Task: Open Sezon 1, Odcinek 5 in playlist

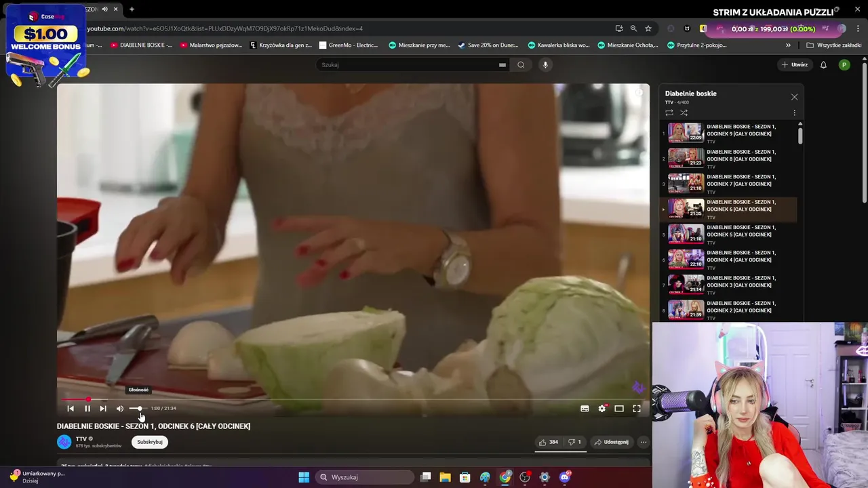Action: 729,233
